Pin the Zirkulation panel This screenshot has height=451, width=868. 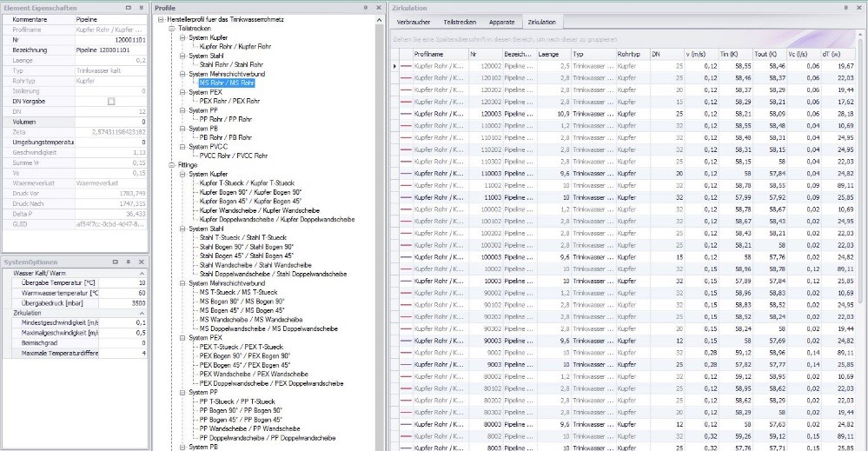846,8
